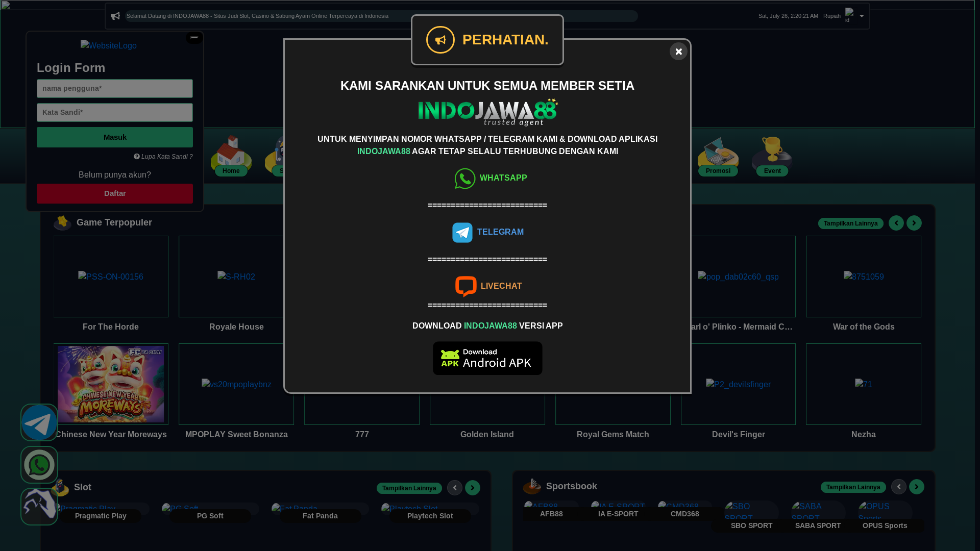The height and width of the screenshot is (551, 980).
Task: Open War of the Gods game
Action: pos(864,277)
